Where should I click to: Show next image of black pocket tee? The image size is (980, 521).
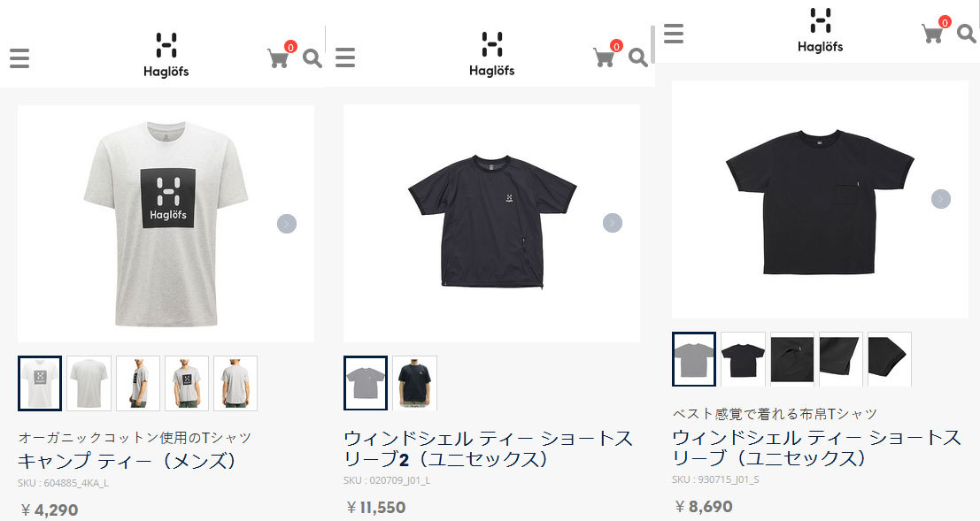pyautogui.click(x=941, y=199)
